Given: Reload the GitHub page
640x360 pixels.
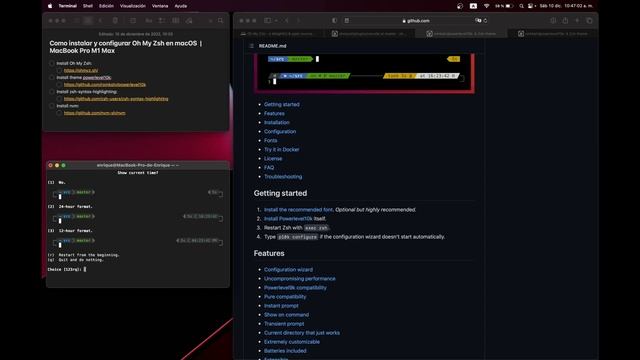Looking at the screenshot, I should pos(485,20).
